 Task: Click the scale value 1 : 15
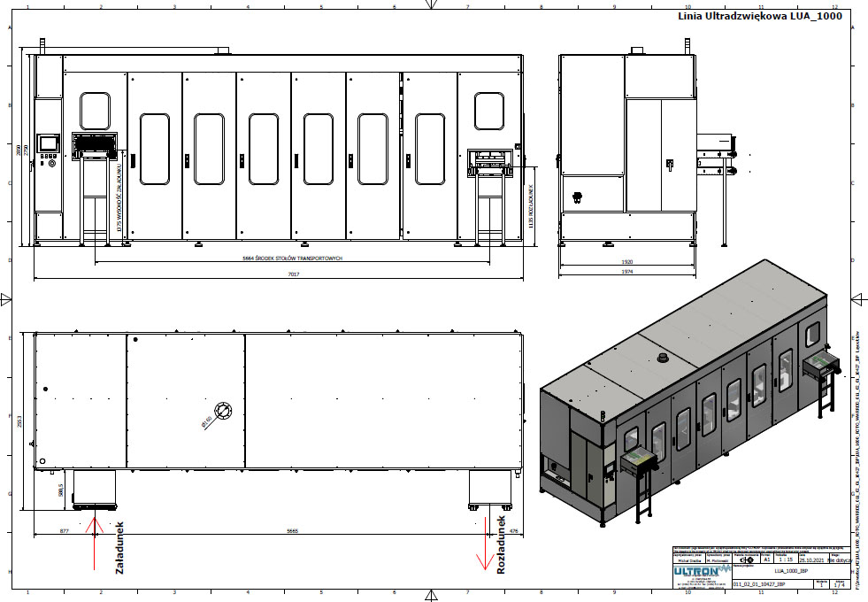tap(784, 560)
